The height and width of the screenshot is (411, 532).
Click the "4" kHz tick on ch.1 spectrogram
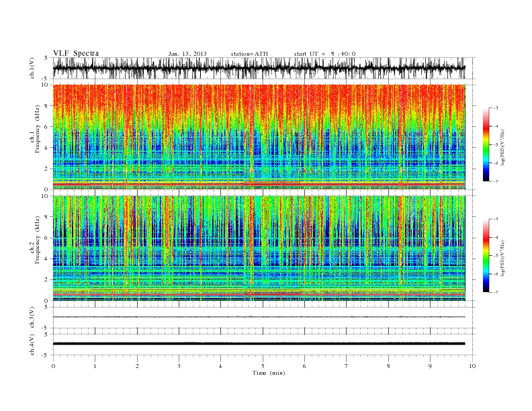tap(46, 148)
